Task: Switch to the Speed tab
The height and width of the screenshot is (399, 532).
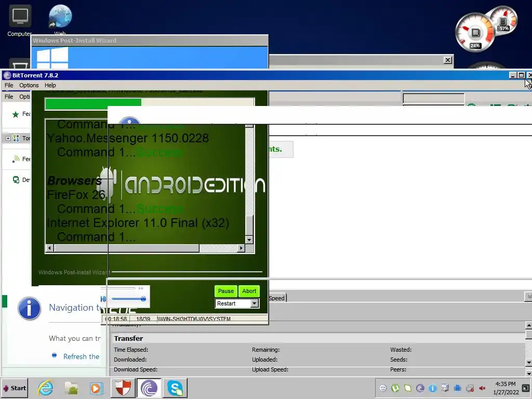Action: click(x=277, y=298)
